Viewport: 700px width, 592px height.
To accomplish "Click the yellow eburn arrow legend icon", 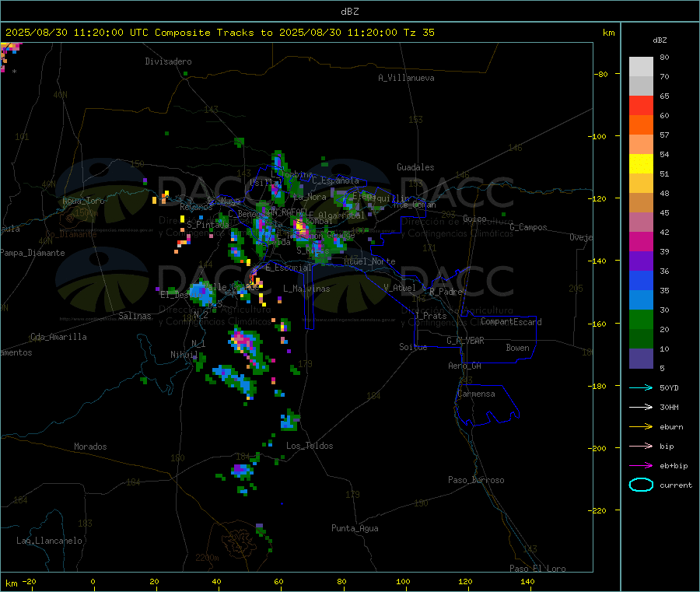I will [x=641, y=427].
